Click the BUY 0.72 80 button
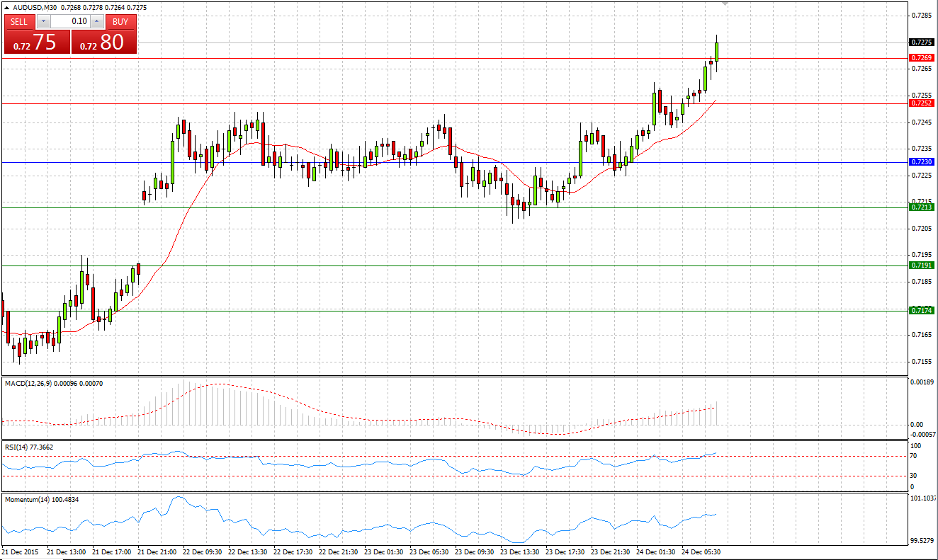Image resolution: width=938 pixels, height=560 pixels. 104,42
